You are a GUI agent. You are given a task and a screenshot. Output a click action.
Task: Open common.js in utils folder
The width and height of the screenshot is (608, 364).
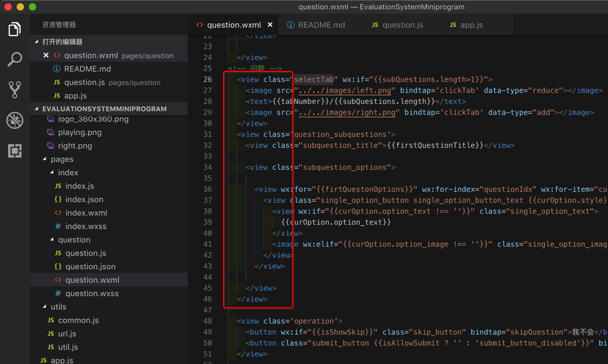[x=109, y=320]
